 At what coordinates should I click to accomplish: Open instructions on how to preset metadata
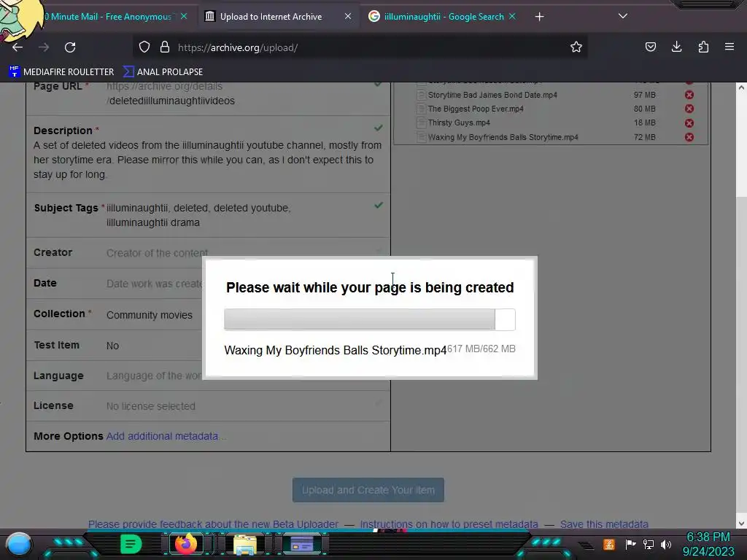pyautogui.click(x=449, y=524)
